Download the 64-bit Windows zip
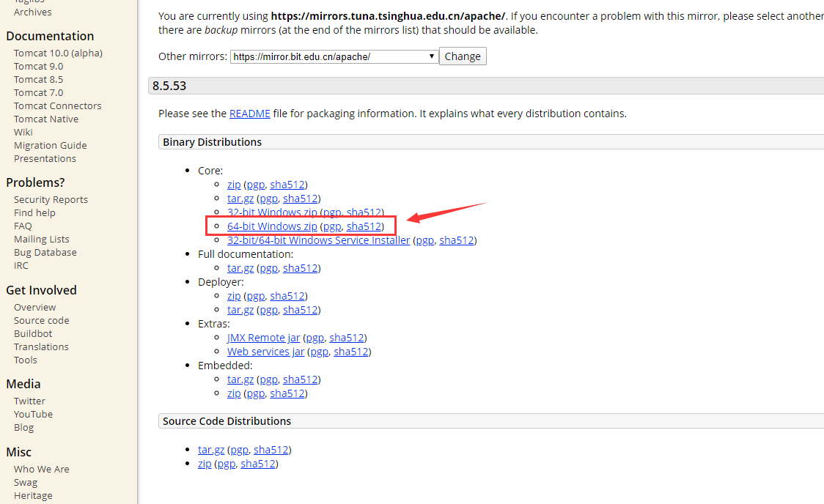This screenshot has height=504, width=824. [x=272, y=226]
